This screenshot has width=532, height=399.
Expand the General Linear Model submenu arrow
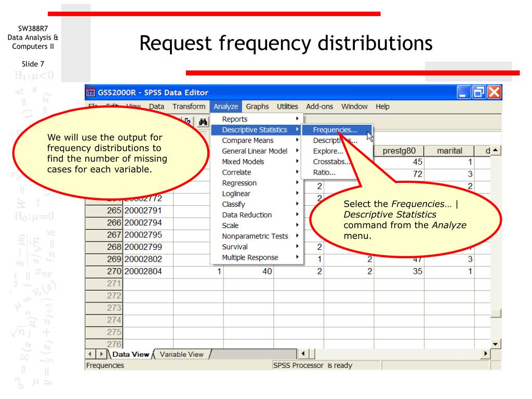[x=297, y=150]
